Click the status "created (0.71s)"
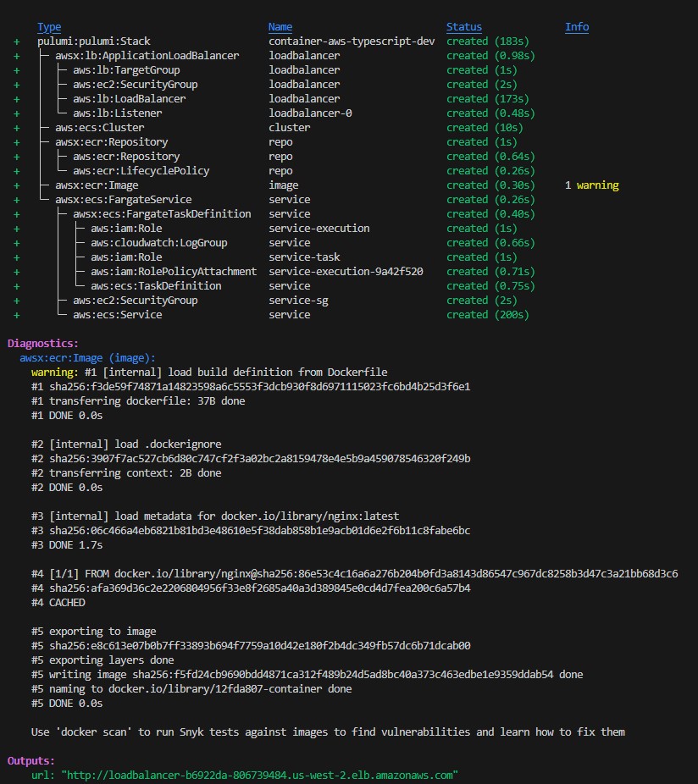The height and width of the screenshot is (784, 698). click(490, 272)
